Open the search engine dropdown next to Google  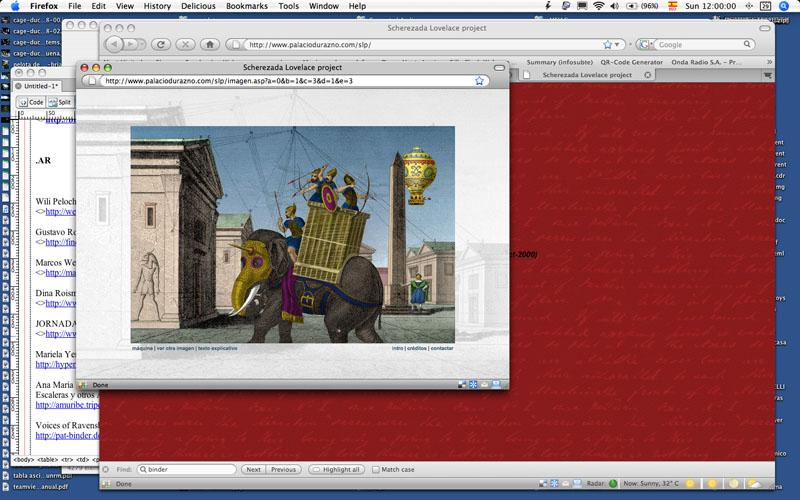coord(647,45)
